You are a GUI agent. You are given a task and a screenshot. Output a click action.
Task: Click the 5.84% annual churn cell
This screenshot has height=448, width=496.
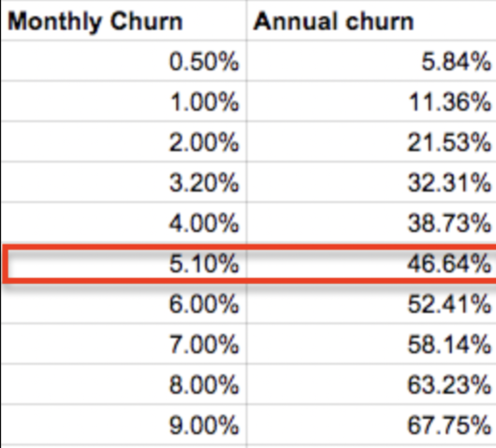[x=371, y=61]
